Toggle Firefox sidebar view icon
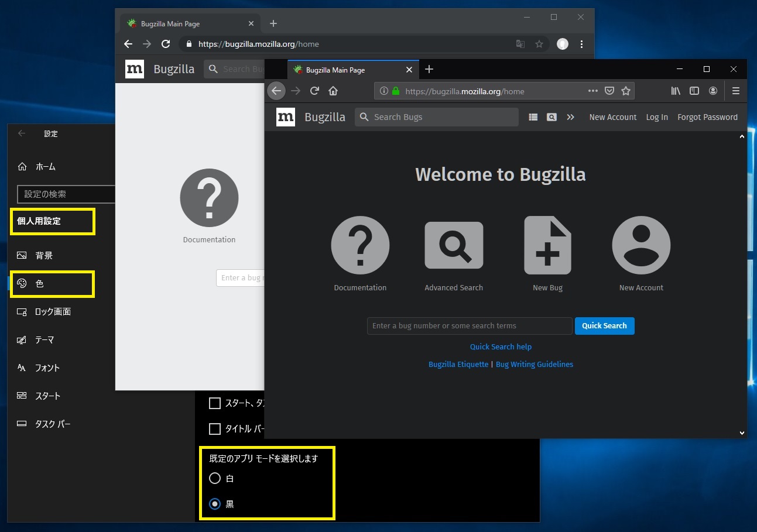757x532 pixels. click(x=694, y=91)
